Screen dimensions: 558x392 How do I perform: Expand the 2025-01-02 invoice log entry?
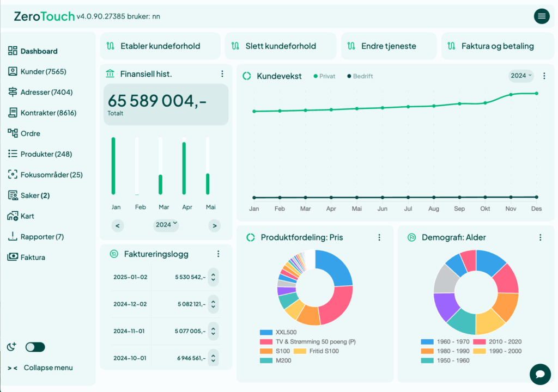213,277
